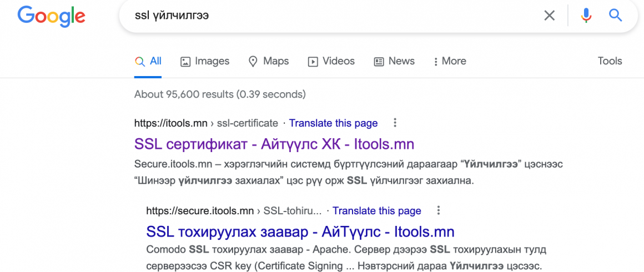Clear the search box with X icon
The height and width of the screenshot is (272, 644).
click(x=549, y=16)
